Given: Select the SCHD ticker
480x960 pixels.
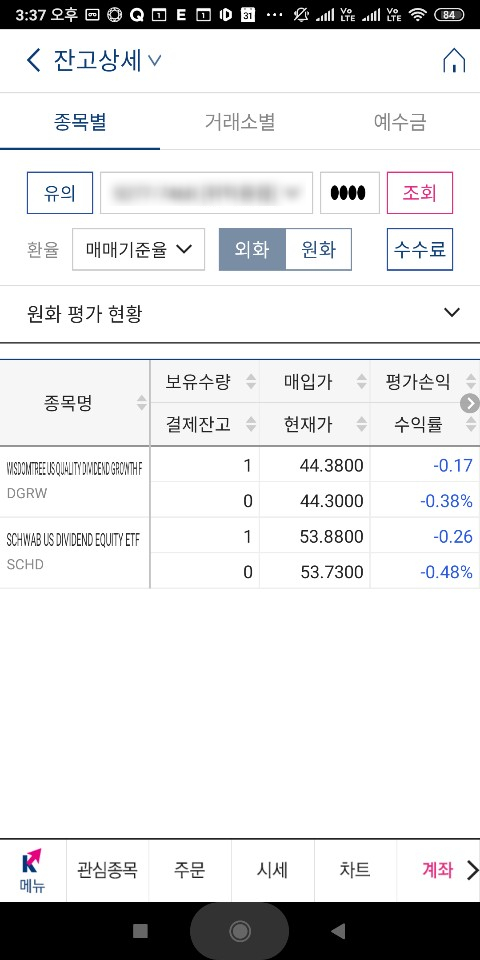Looking at the screenshot, I should 25,564.
